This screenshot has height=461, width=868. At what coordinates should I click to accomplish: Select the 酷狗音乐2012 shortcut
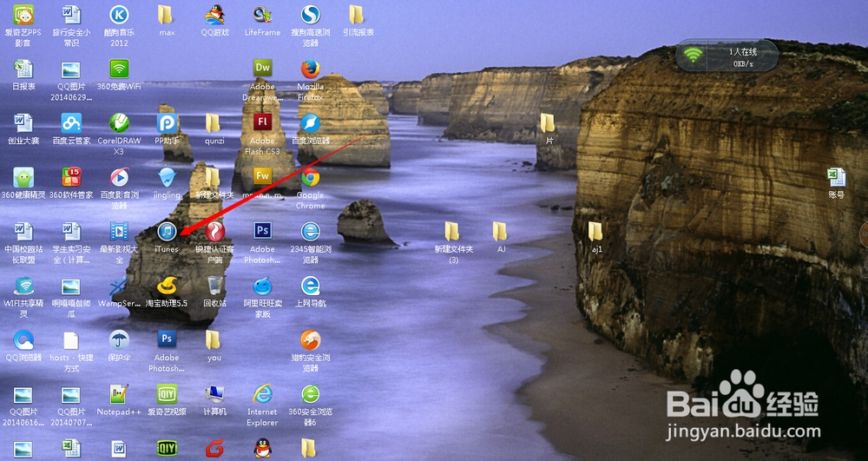[x=119, y=15]
